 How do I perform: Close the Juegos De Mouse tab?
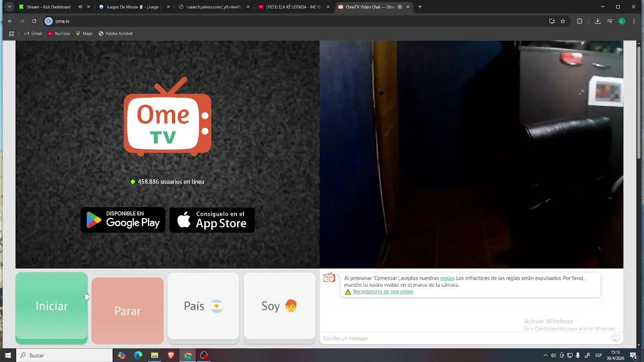click(x=169, y=7)
